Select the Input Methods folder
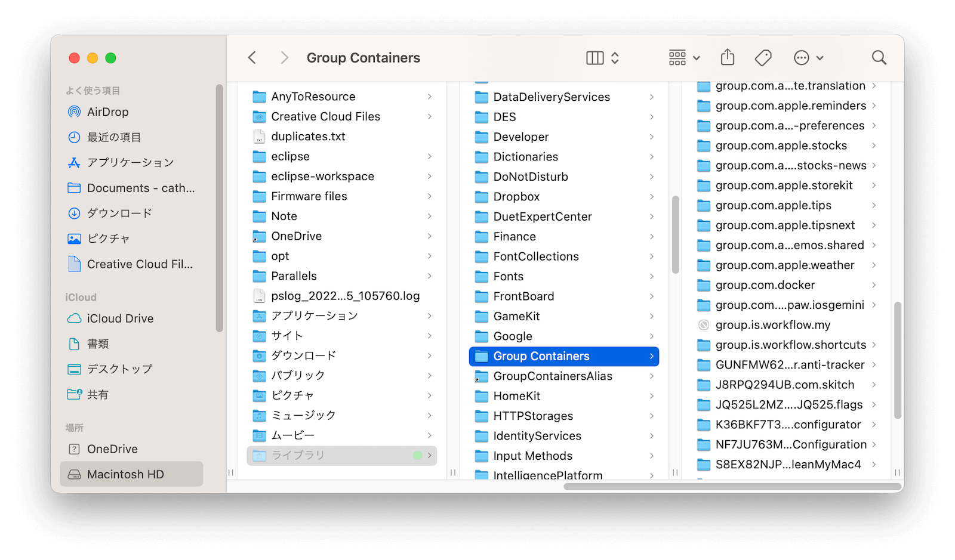Screen dimensions: 955x560 tap(563, 456)
